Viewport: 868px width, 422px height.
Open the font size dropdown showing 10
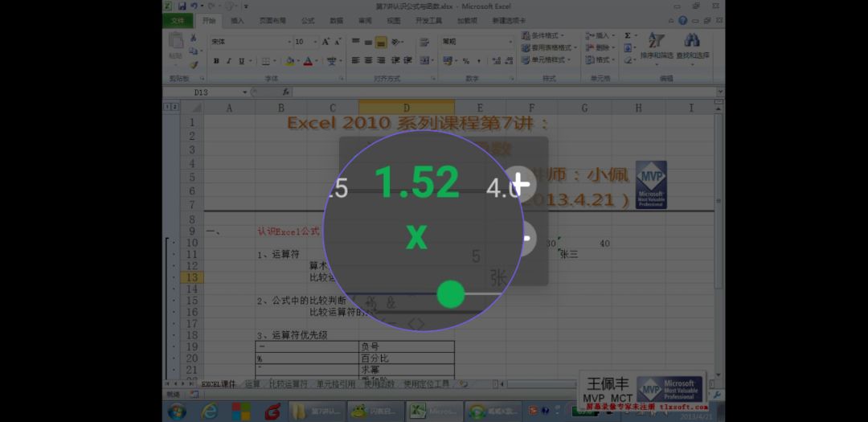point(316,42)
